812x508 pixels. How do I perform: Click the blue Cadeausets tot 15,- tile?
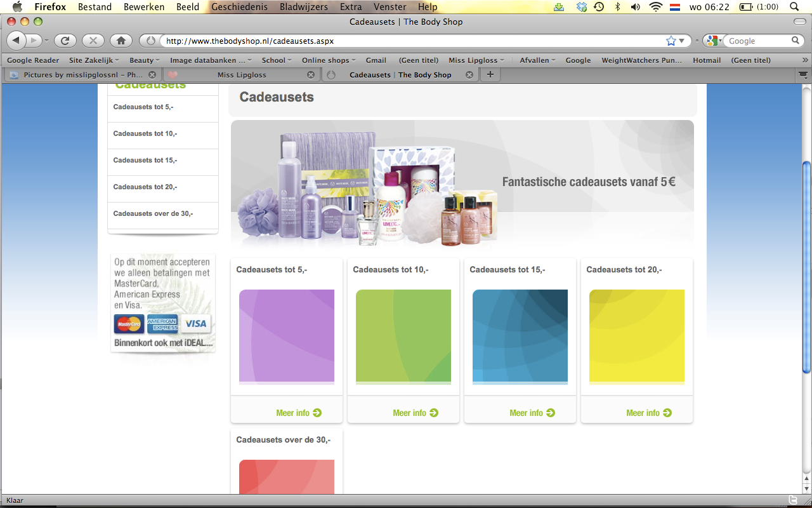pyautogui.click(x=520, y=337)
